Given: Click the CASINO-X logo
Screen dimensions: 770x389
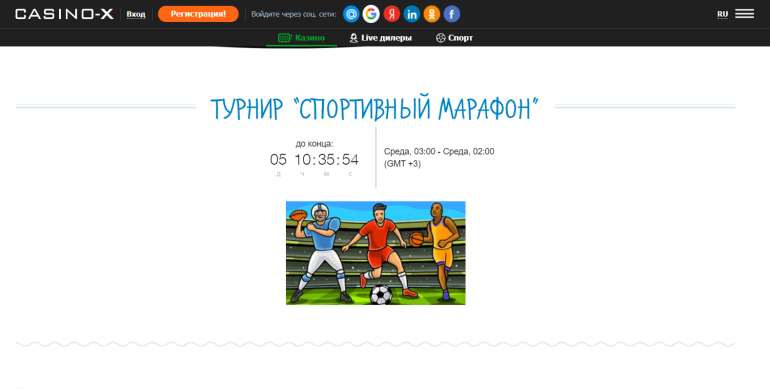Looking at the screenshot, I should 64,14.
